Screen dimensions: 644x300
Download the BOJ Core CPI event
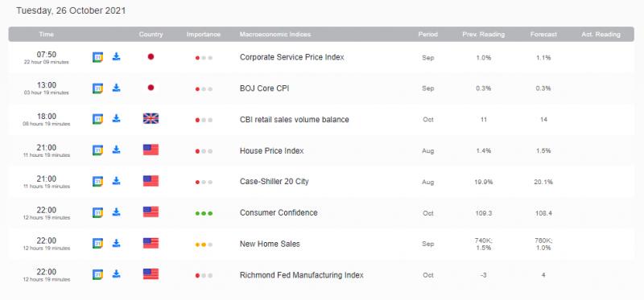pos(117,88)
